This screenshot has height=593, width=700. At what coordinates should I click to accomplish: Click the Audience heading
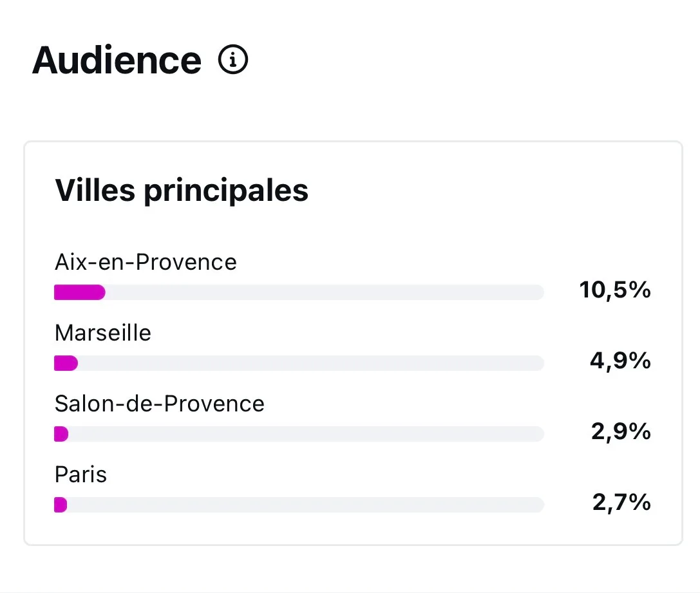[x=116, y=59]
